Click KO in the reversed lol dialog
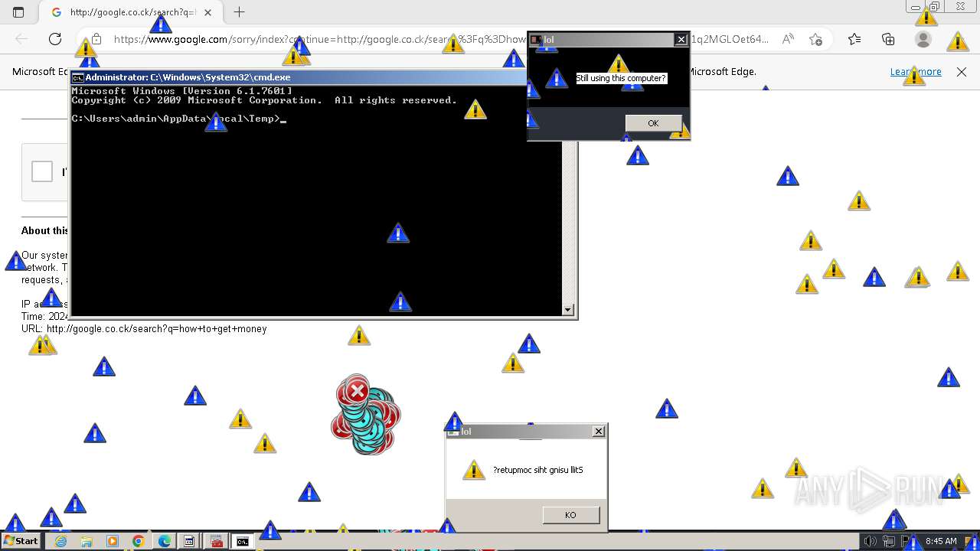This screenshot has width=980, height=551. tap(570, 515)
